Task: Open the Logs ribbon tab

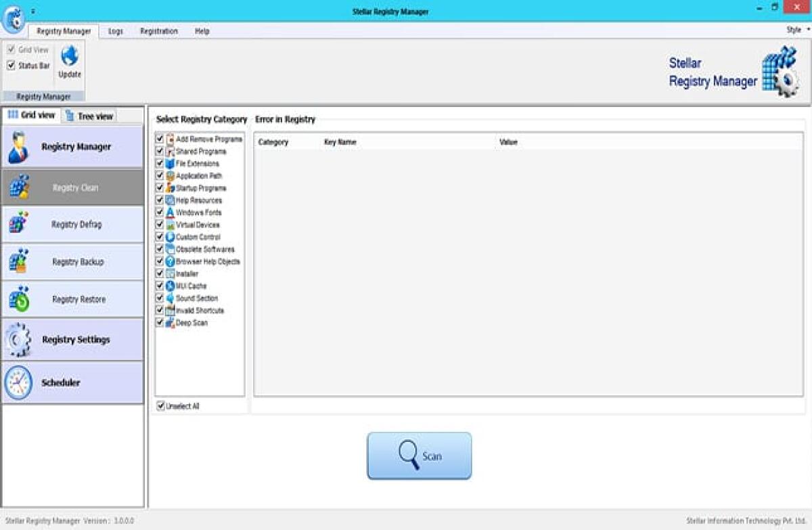Action: [x=116, y=31]
